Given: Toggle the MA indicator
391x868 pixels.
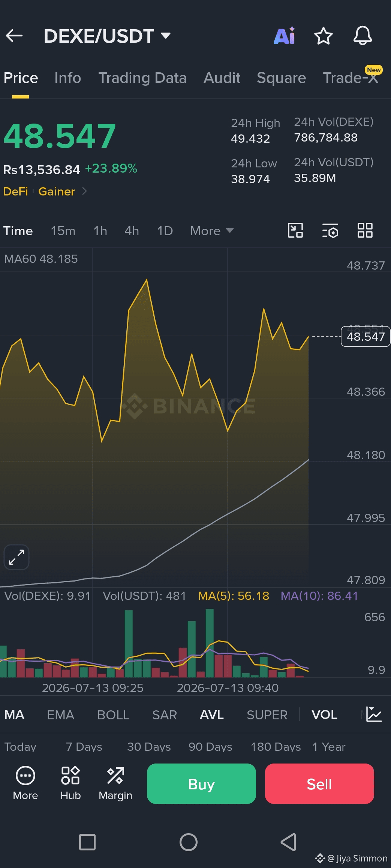Looking at the screenshot, I should pyautogui.click(x=14, y=714).
